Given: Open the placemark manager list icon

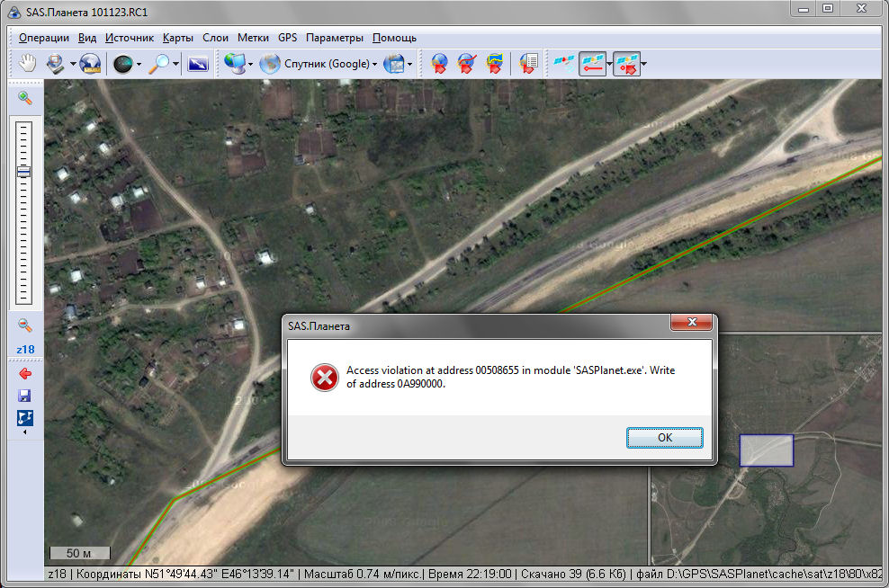Looking at the screenshot, I should coord(529,63).
